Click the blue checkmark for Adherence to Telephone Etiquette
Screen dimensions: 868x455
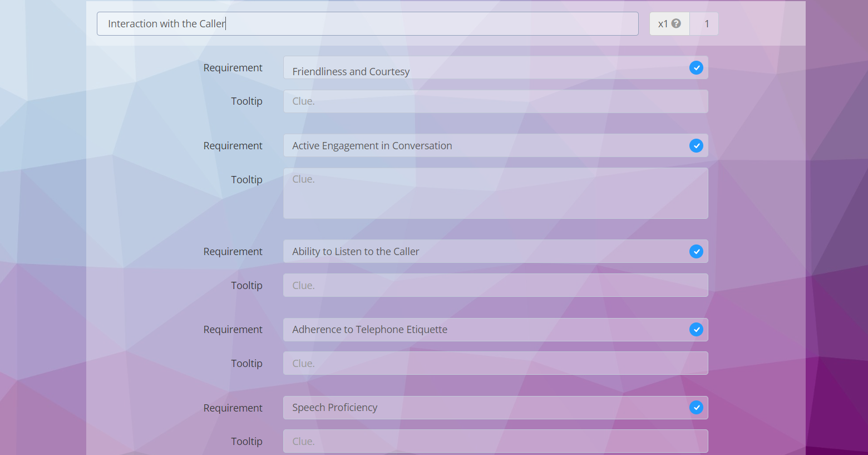point(696,330)
